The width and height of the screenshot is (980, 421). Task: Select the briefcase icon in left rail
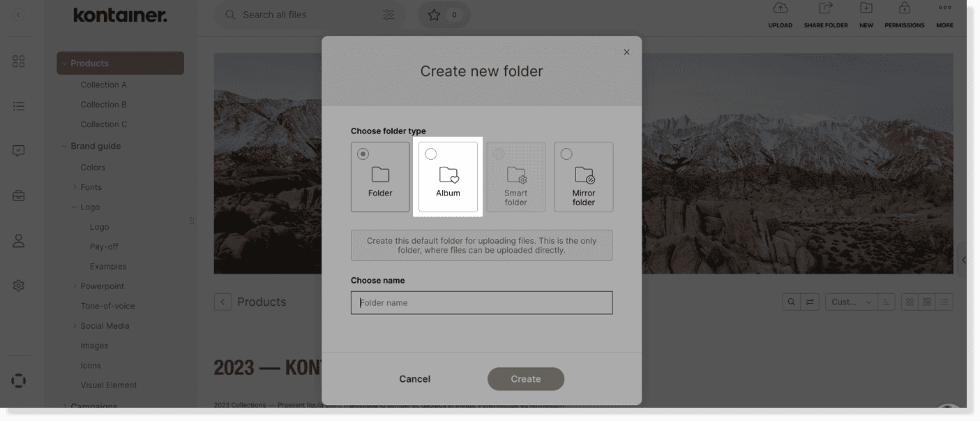pyautogui.click(x=18, y=195)
